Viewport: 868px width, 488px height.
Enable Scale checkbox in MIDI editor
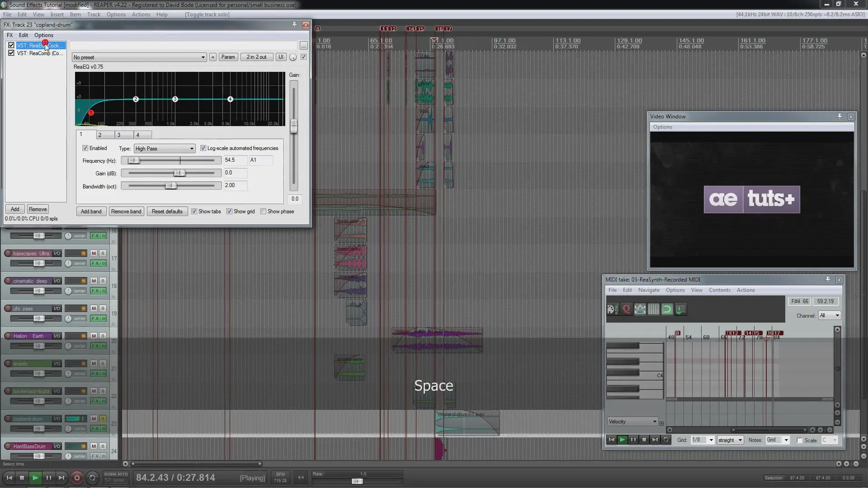[x=800, y=441]
